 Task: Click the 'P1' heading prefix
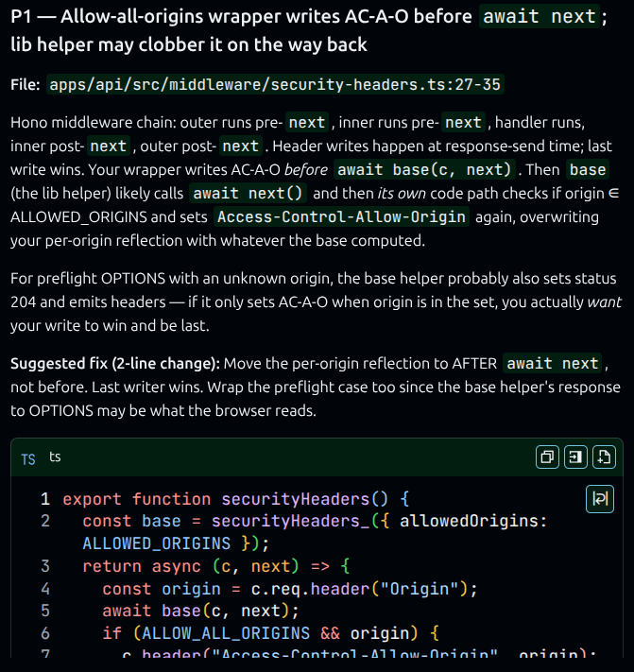[x=21, y=16]
